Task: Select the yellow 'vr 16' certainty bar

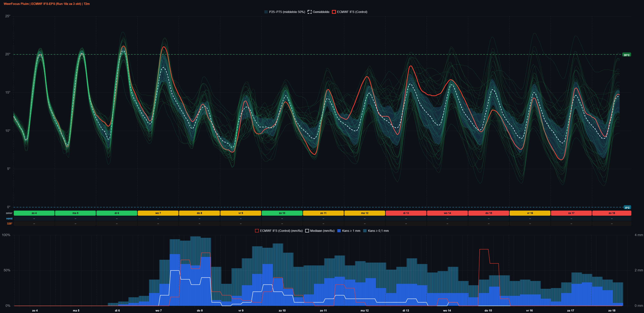Action: click(x=530, y=213)
